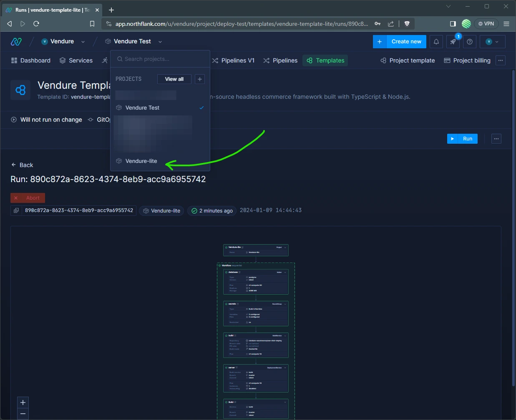
Task: Toggle the VPN button
Action: (x=486, y=24)
